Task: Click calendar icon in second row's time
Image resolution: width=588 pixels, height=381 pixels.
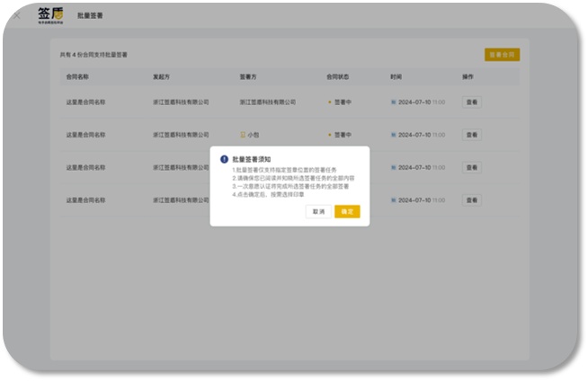Action: tap(393, 135)
